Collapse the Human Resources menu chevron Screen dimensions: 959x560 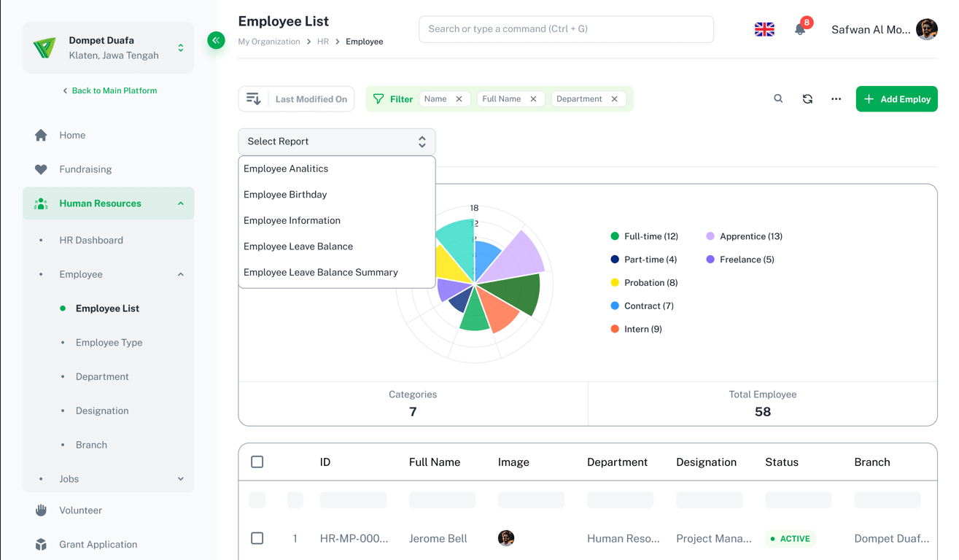(x=181, y=203)
